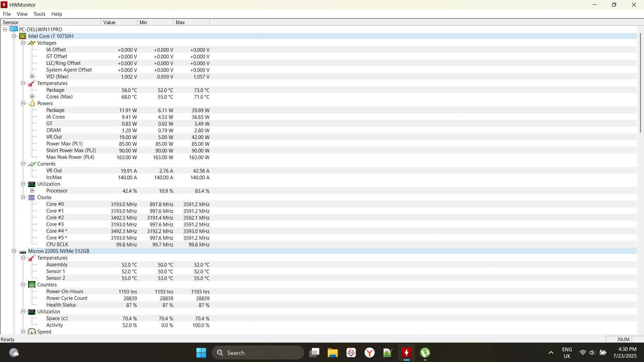Image resolution: width=644 pixels, height=362 pixels.
Task: Collapse the Micron 2200S NVMe 512GB node
Action: [x=14, y=251]
